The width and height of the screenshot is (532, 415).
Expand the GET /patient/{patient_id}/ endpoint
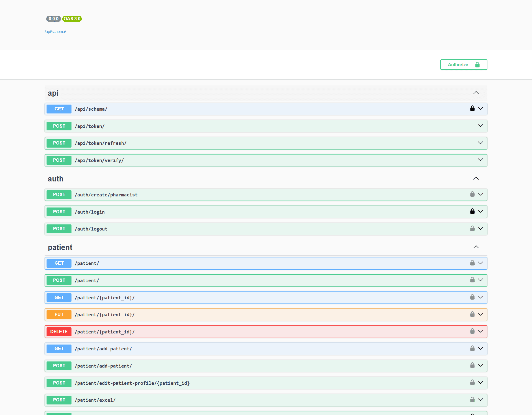480,297
